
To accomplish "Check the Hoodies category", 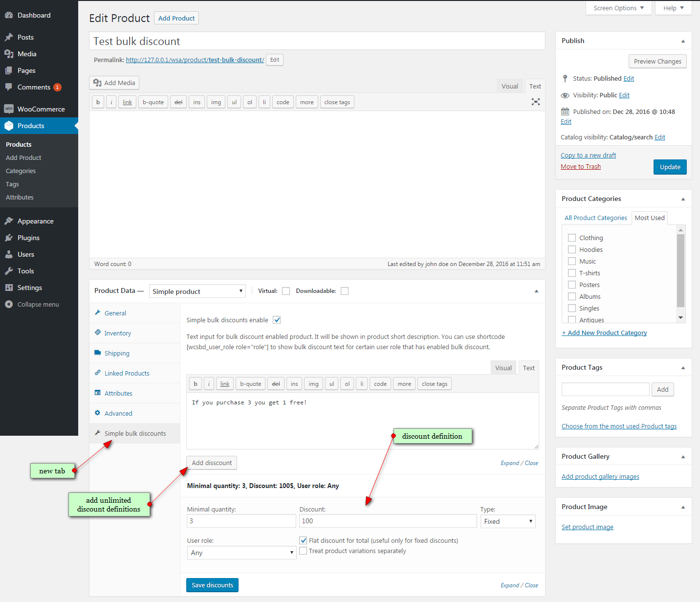I will (x=572, y=249).
